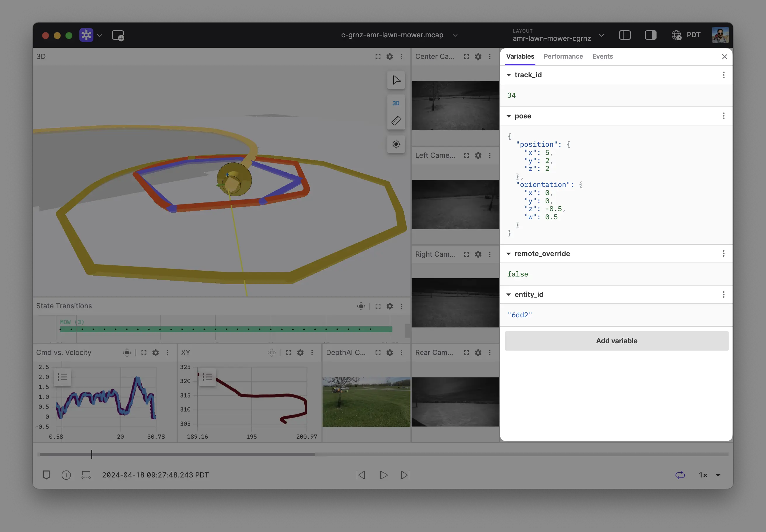Screen dimensions: 766x532
Task: Collapse the pose variable
Action: point(509,116)
